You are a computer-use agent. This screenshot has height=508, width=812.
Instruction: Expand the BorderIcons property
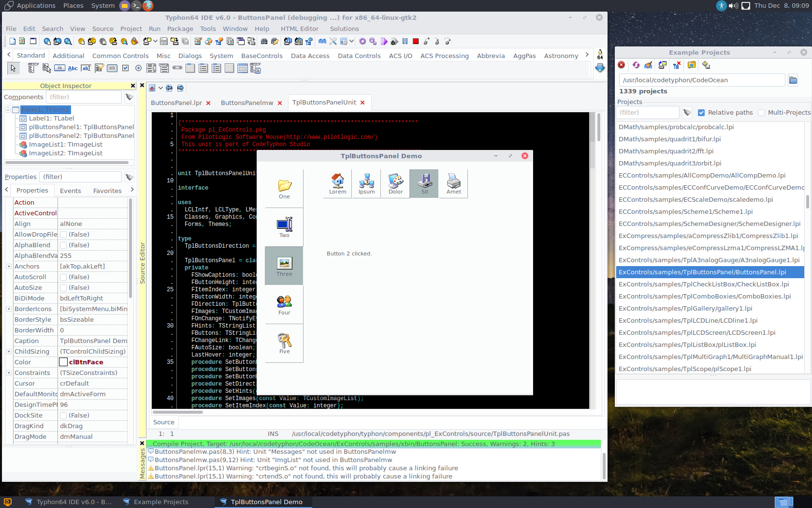pyautogui.click(x=9, y=309)
